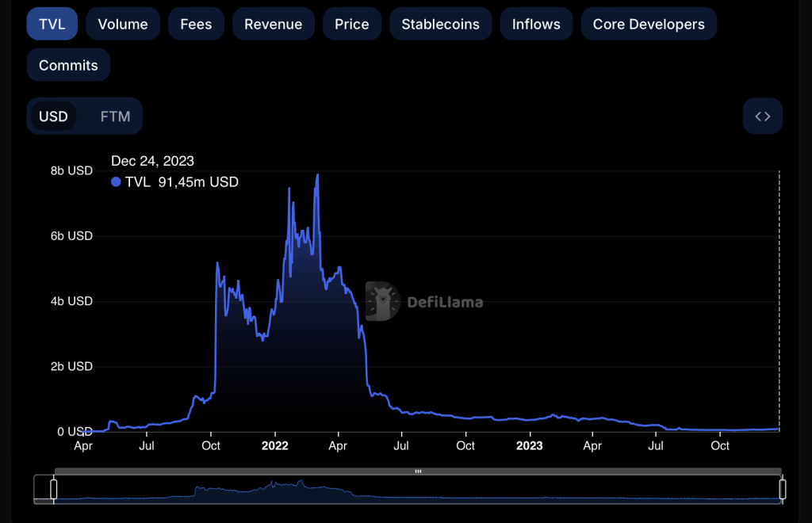This screenshot has height=523, width=812.
Task: View Core Developers metric
Action: coord(649,25)
